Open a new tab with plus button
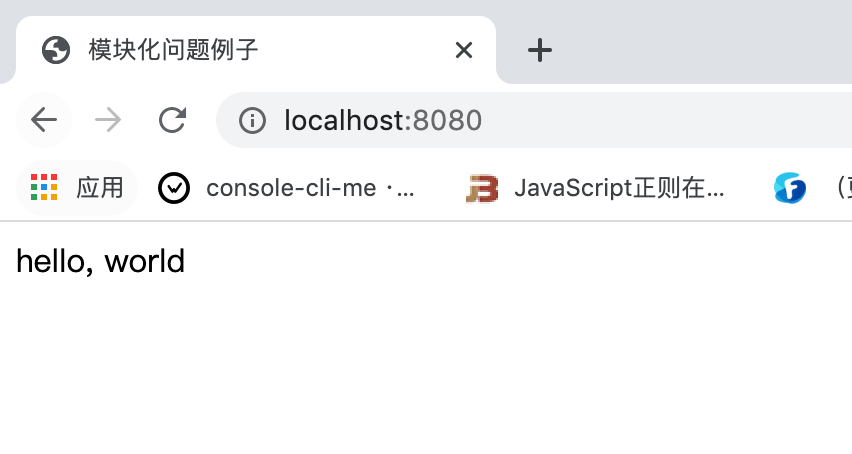852x454 pixels. (x=540, y=50)
